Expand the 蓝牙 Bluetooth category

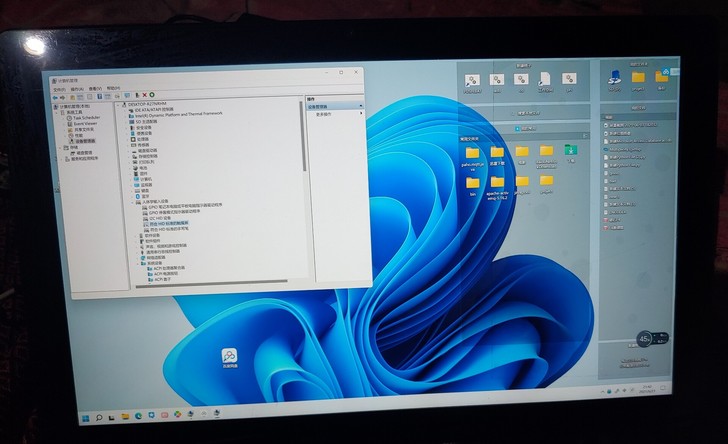130,196
